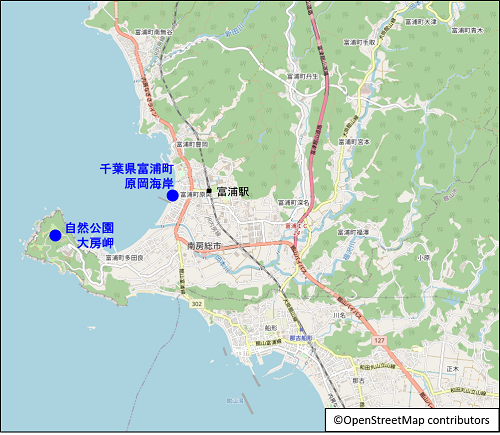
Task: Click the 正木 place label
Action: click(453, 369)
